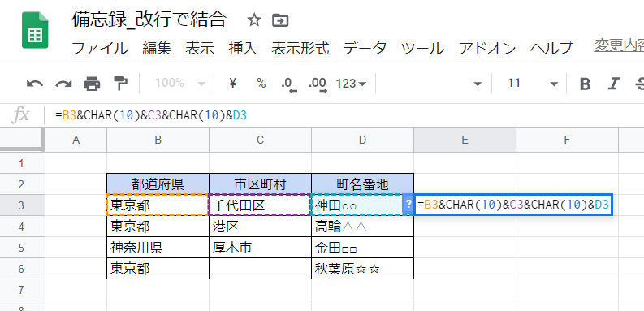Select cell 秋葉原☆☆
This screenshot has width=644, height=311.
[362, 269]
